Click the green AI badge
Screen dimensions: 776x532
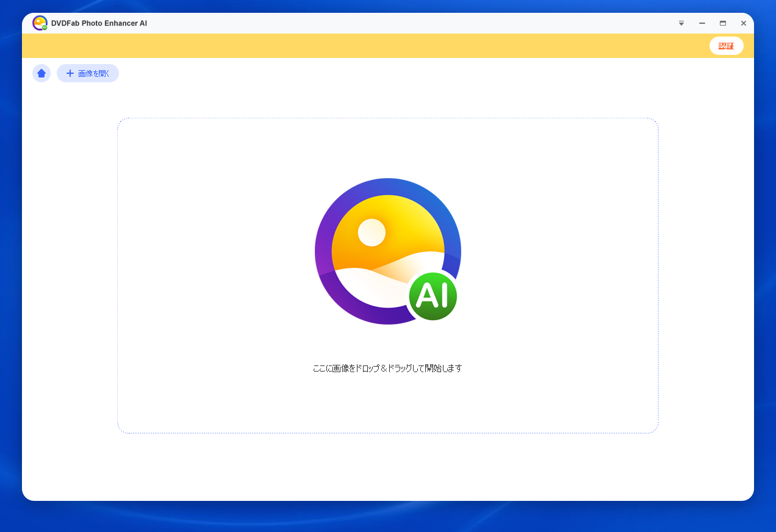point(433,296)
